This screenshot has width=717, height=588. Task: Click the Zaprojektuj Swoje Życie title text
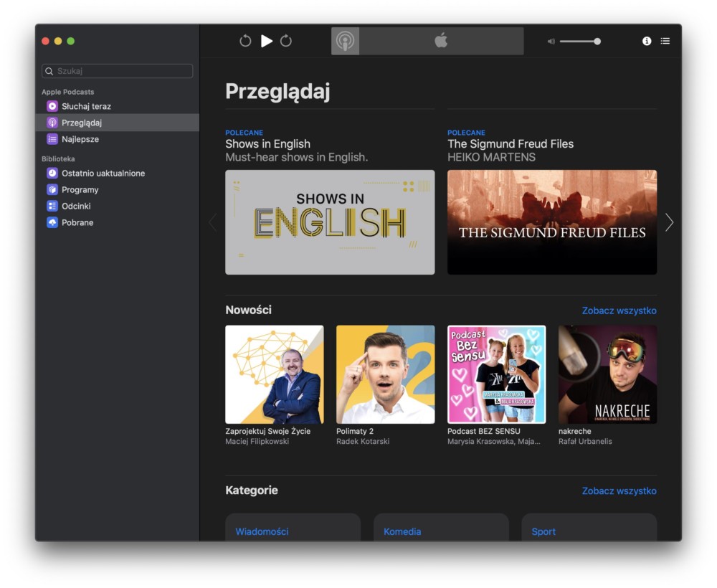(268, 431)
